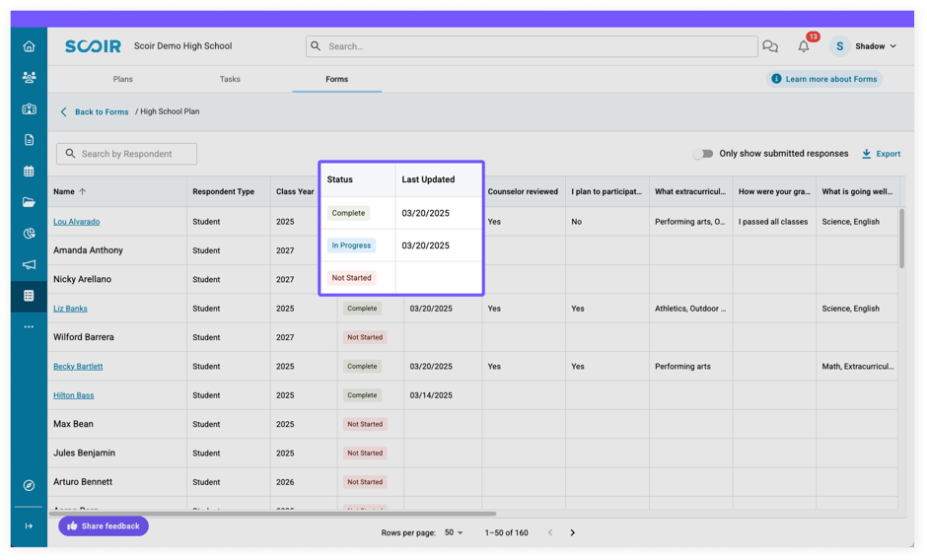This screenshot has height=560, width=927.
Task: Open the messages chat icon
Action: click(x=770, y=46)
